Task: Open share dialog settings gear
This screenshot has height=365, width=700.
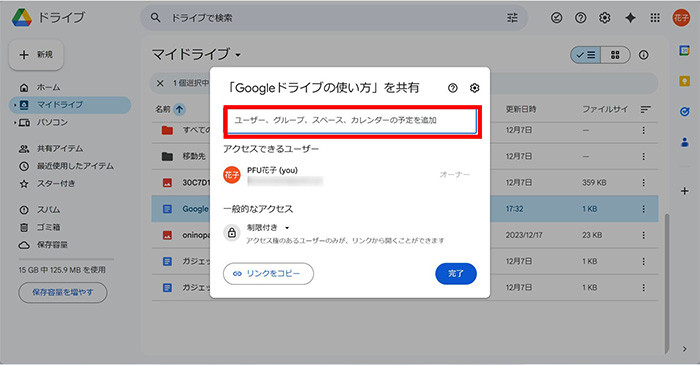Action: point(475,88)
